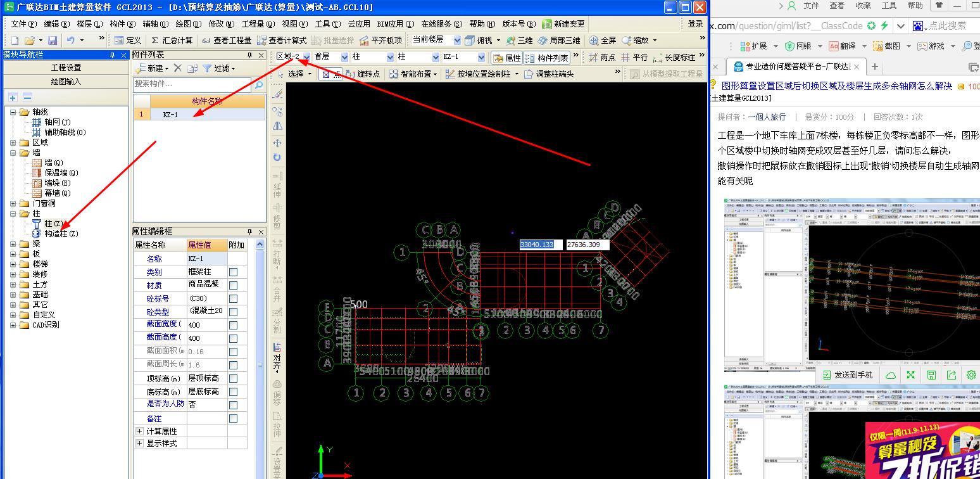This screenshot has width=980, height=479.
Task: Activate the 点 point drawing tool
Action: tap(331, 74)
